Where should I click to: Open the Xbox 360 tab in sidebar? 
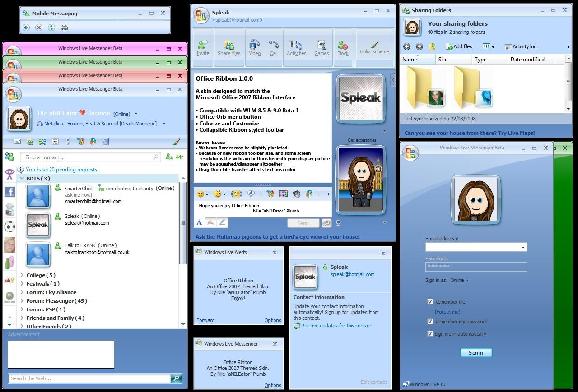tap(9, 298)
